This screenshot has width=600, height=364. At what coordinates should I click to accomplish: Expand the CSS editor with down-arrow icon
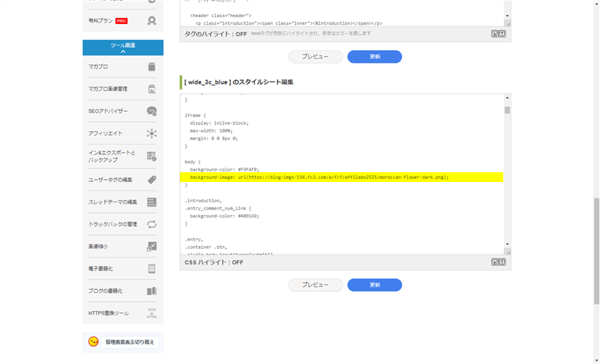click(494, 262)
